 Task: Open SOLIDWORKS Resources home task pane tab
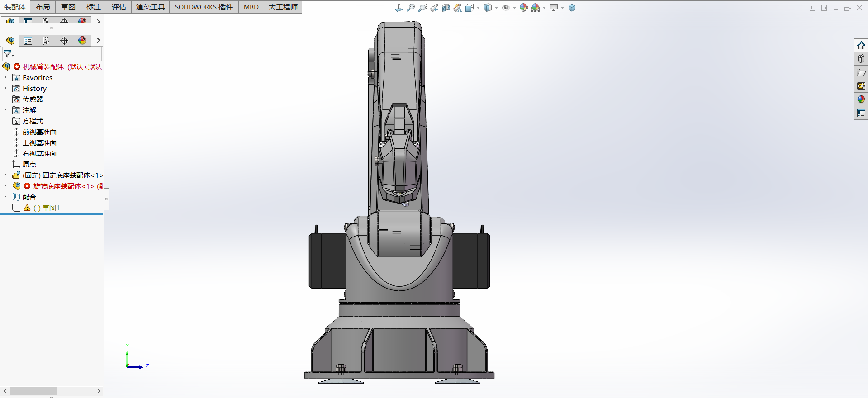pyautogui.click(x=861, y=46)
